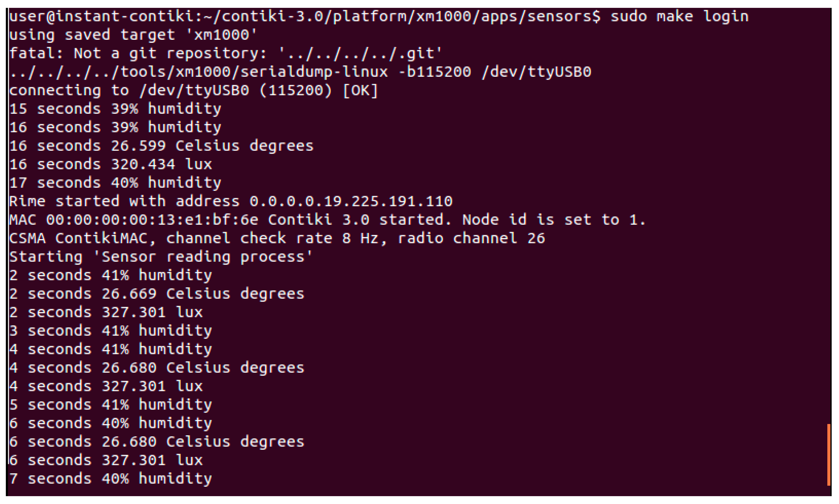This screenshot has width=839, height=504.
Task: Click the '2 seconds 26.669 Celsius degrees' line
Action: coord(156,294)
